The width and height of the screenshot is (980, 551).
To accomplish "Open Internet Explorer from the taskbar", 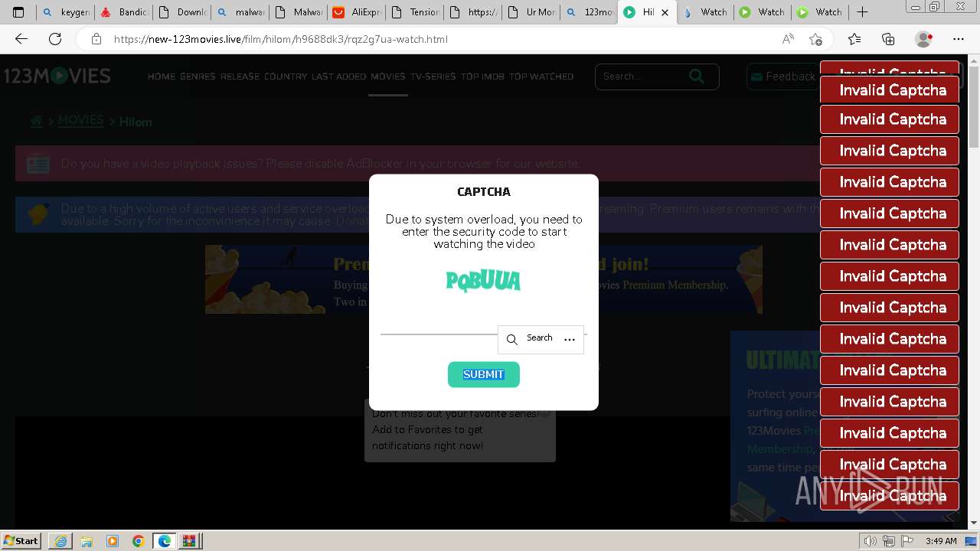I will (x=60, y=541).
